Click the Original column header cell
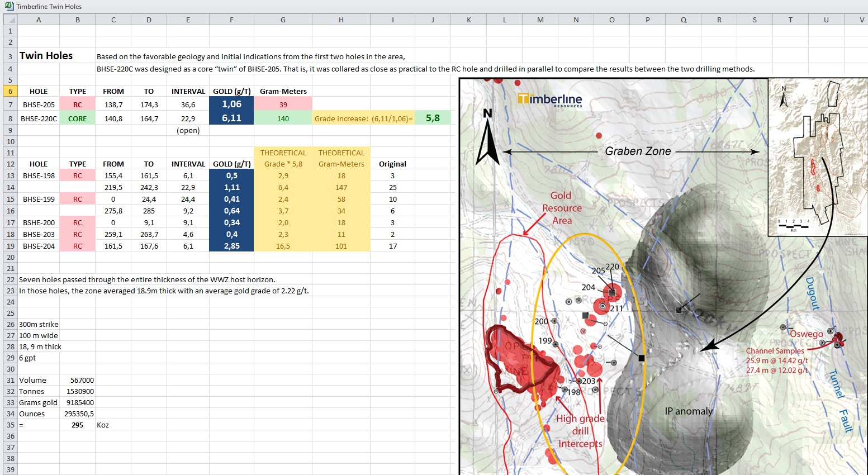This screenshot has height=475, width=868. (x=392, y=164)
